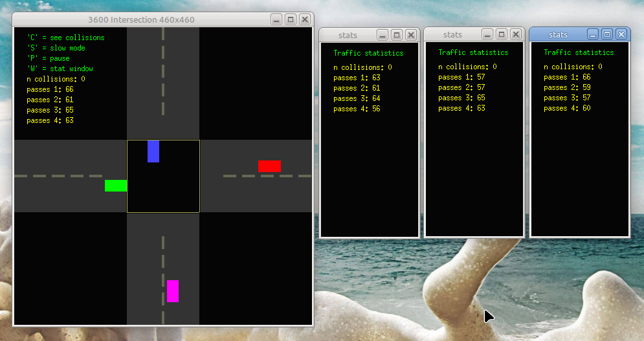Minimize the 3600 Intersection window
The height and width of the screenshot is (341, 644).
coord(276,20)
